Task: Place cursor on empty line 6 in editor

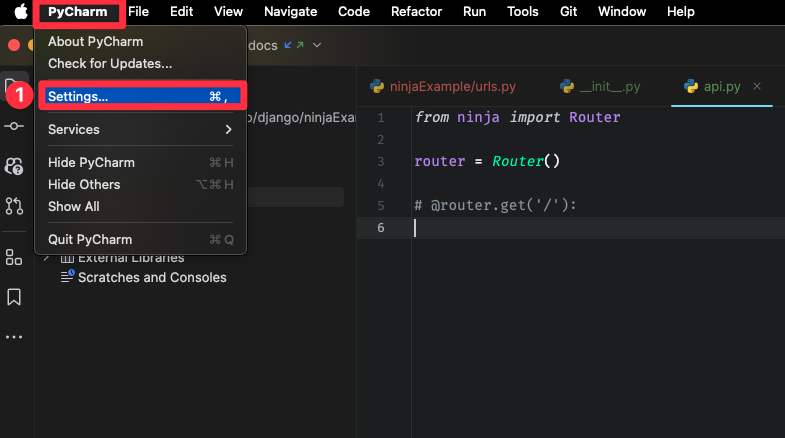Action: tap(598, 228)
